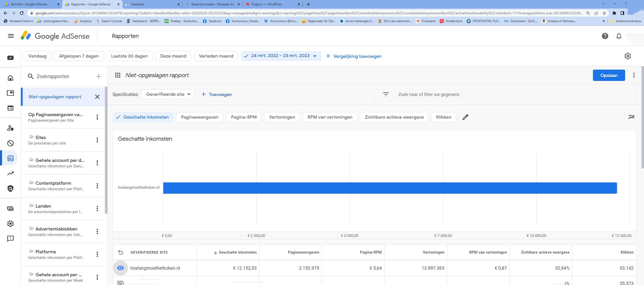The width and height of the screenshot is (644, 285).
Task: Switch chart type with the trend line icon
Action: click(631, 117)
